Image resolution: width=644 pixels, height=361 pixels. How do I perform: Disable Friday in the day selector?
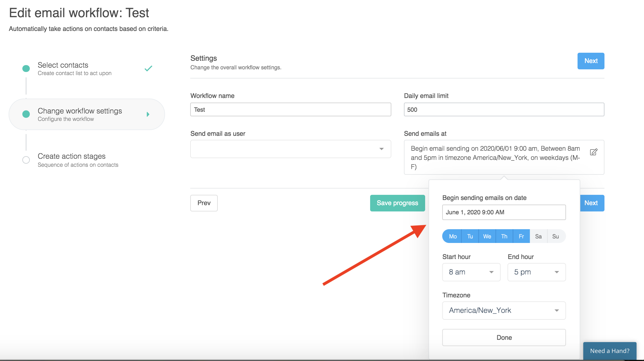[521, 236]
